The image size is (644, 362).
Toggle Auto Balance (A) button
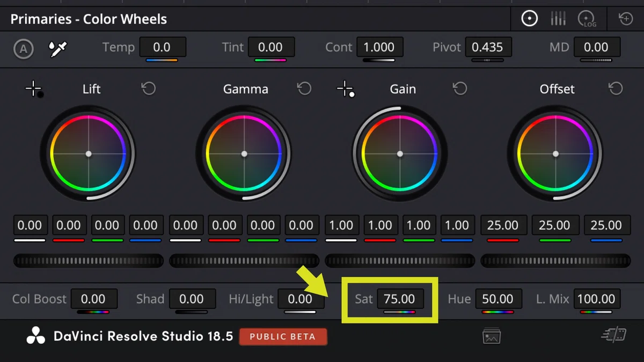(x=23, y=49)
